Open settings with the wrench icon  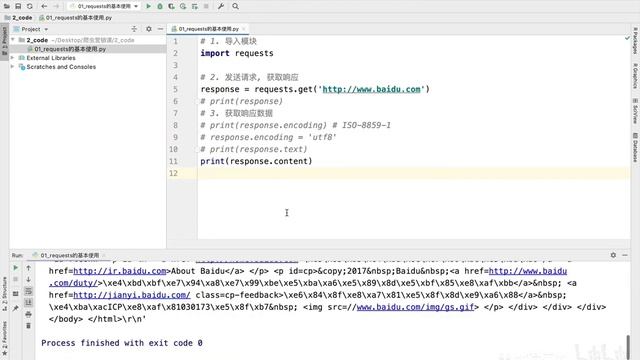click(x=221, y=6)
